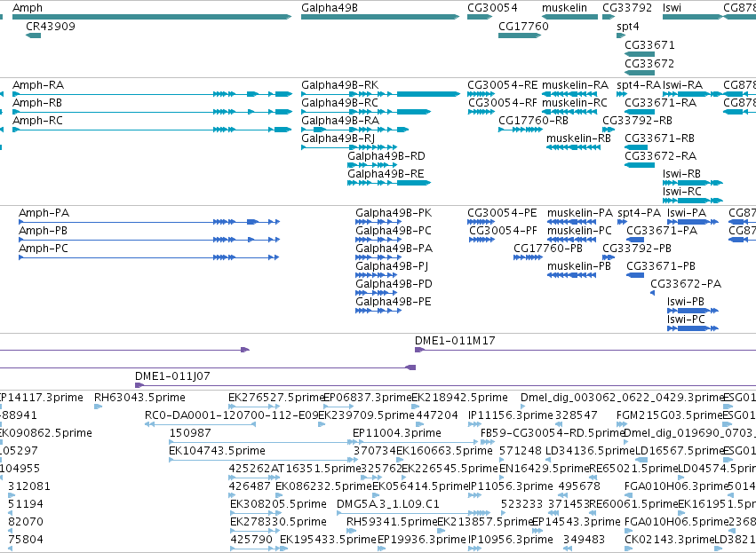756x553 pixels.
Task: Select the Iswi-RC transcript
Action: pos(693,201)
